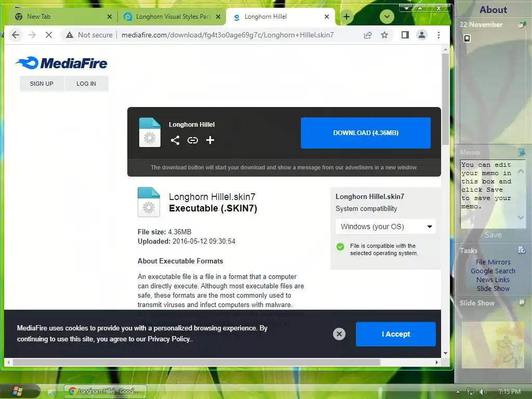Click the Tasks panel icon
Viewport: 532px width, 399px height.
[x=522, y=250]
